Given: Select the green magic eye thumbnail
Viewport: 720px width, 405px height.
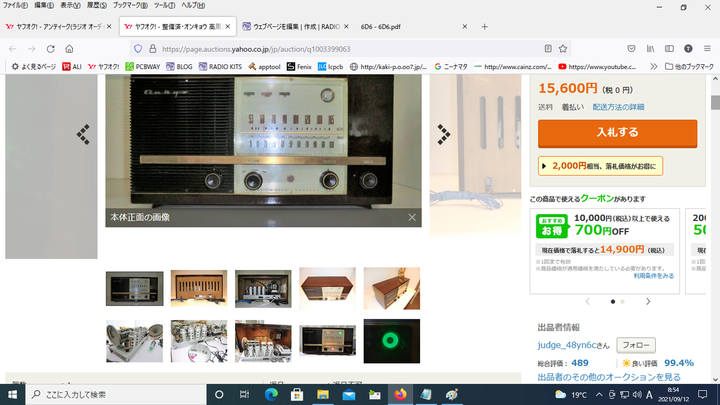Looking at the screenshot, I should [392, 341].
